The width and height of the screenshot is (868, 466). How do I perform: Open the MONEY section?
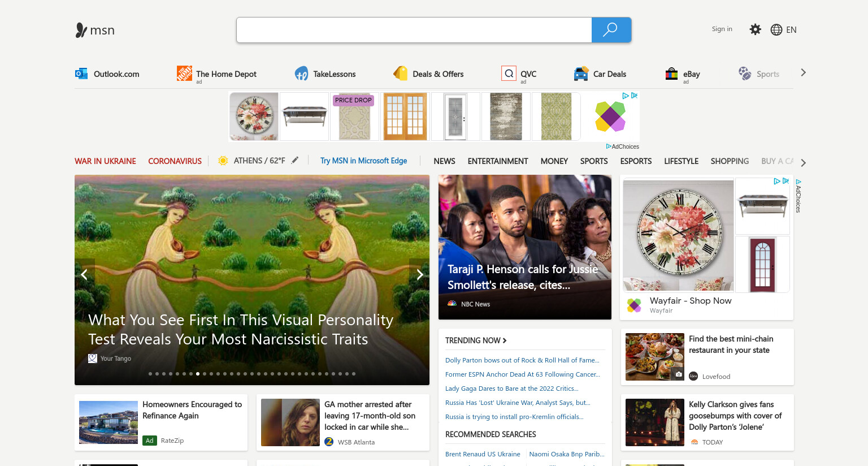(554, 161)
